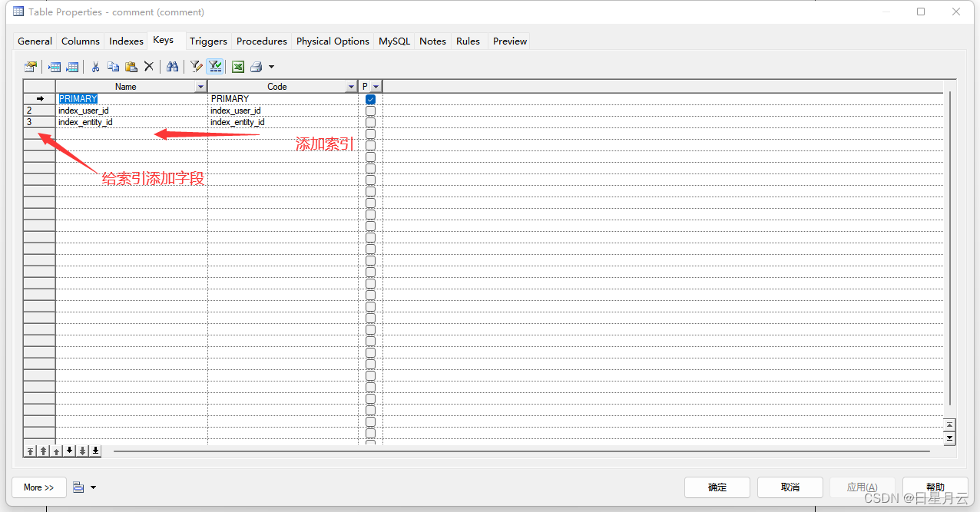Move row up one page

[x=44, y=451]
